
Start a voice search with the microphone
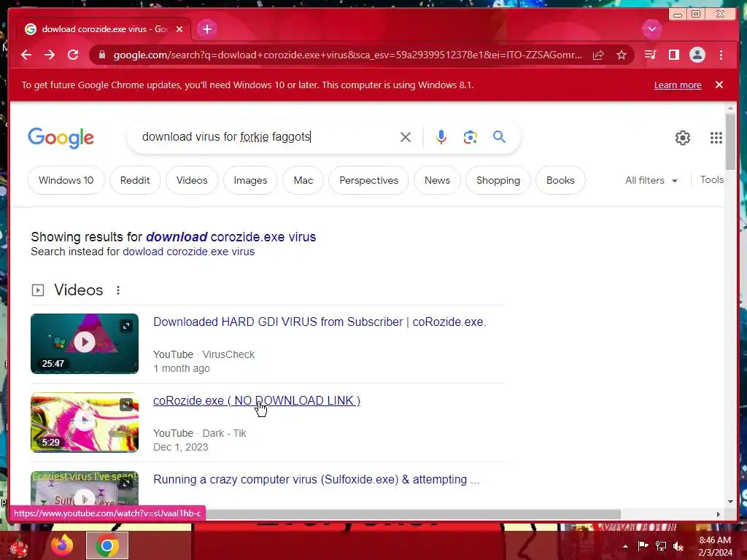[441, 137]
